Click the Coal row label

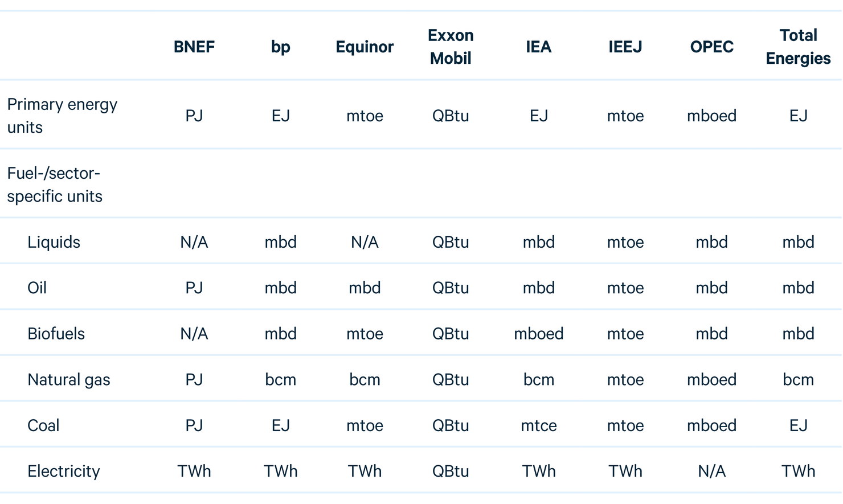pos(43,425)
